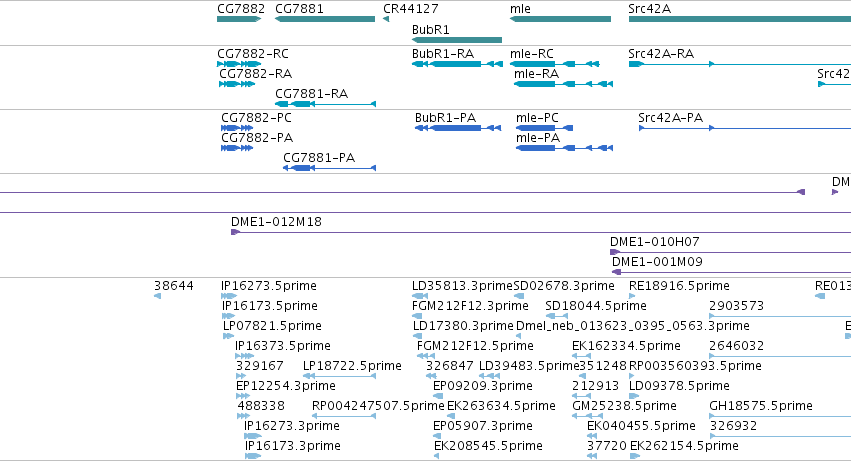Click the EK040455.5prime EST label
This screenshot has width=851, height=461.
[642, 427]
